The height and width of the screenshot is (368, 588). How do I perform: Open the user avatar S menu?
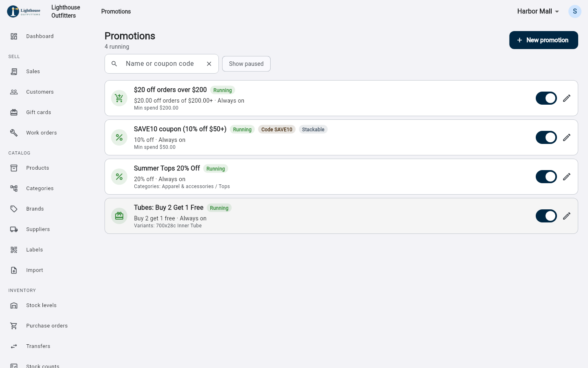pos(575,11)
